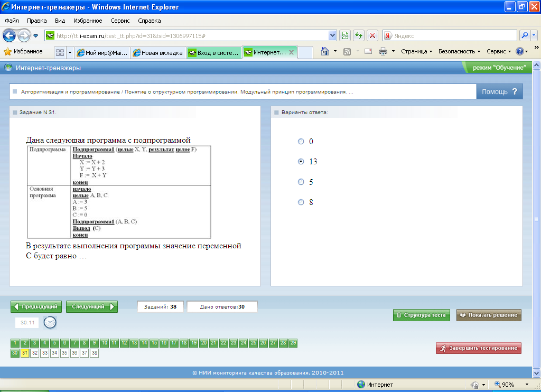Click the Refresh page icon

click(359, 35)
